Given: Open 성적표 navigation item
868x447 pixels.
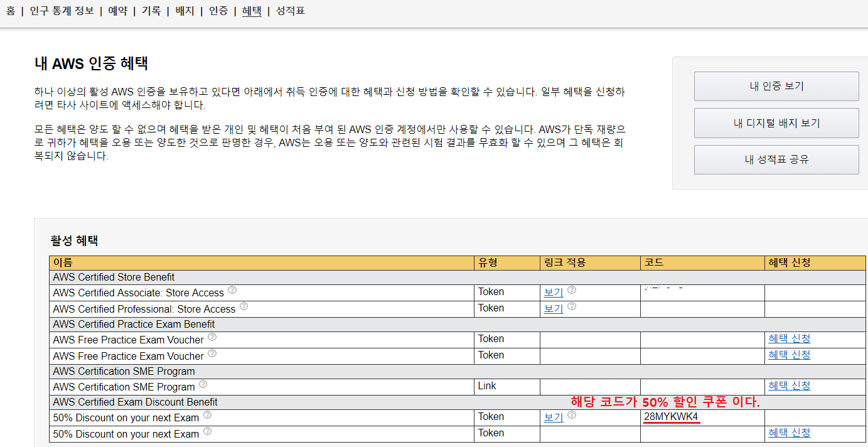Looking at the screenshot, I should coord(290,11).
